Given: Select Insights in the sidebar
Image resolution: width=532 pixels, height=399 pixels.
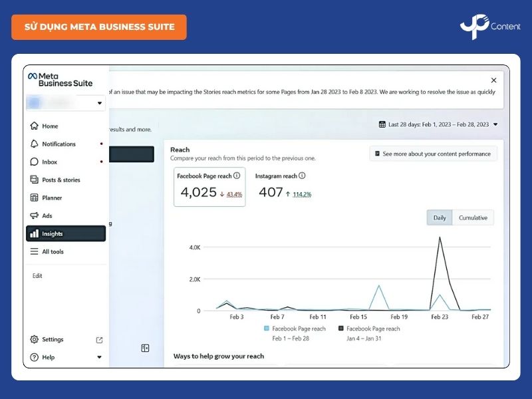Looking at the screenshot, I should [x=65, y=234].
